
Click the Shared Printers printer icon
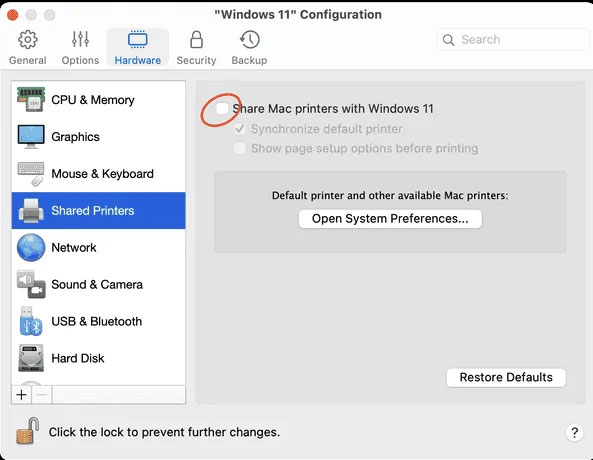(31, 210)
